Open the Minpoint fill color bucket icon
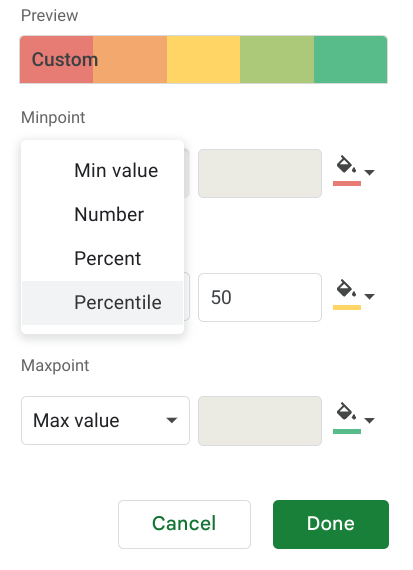Image resolution: width=413 pixels, height=570 pixels. (346, 165)
